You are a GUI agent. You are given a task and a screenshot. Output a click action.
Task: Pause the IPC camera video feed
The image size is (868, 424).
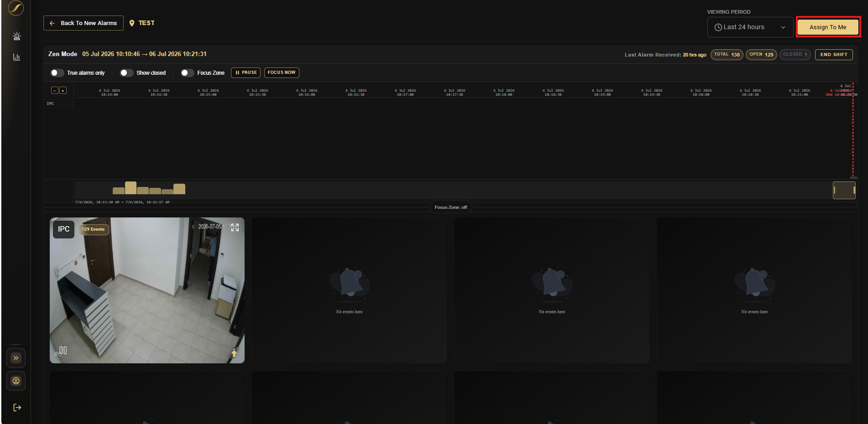tap(63, 350)
